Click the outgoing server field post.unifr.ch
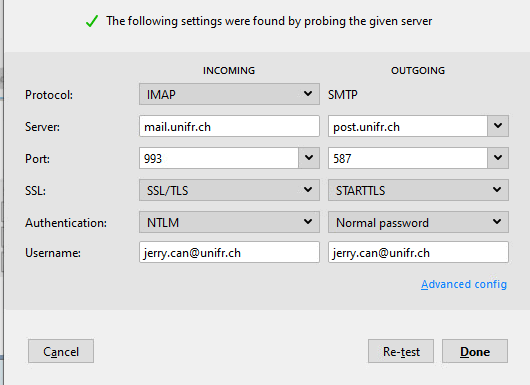Image resolution: width=530 pixels, height=385 pixels. (408, 126)
